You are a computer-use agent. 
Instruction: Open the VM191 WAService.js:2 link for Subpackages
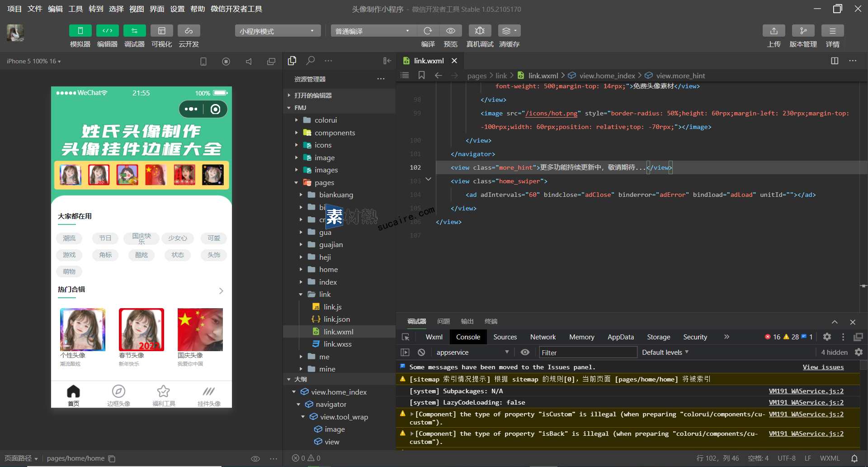pyautogui.click(x=806, y=391)
